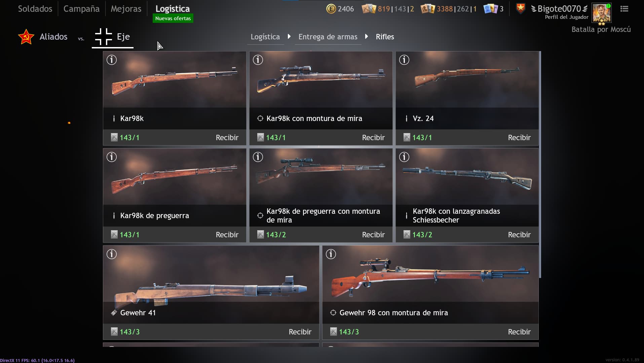Click the gold coin currency icon
Viewport: 644px width, 363px height.
[331, 9]
